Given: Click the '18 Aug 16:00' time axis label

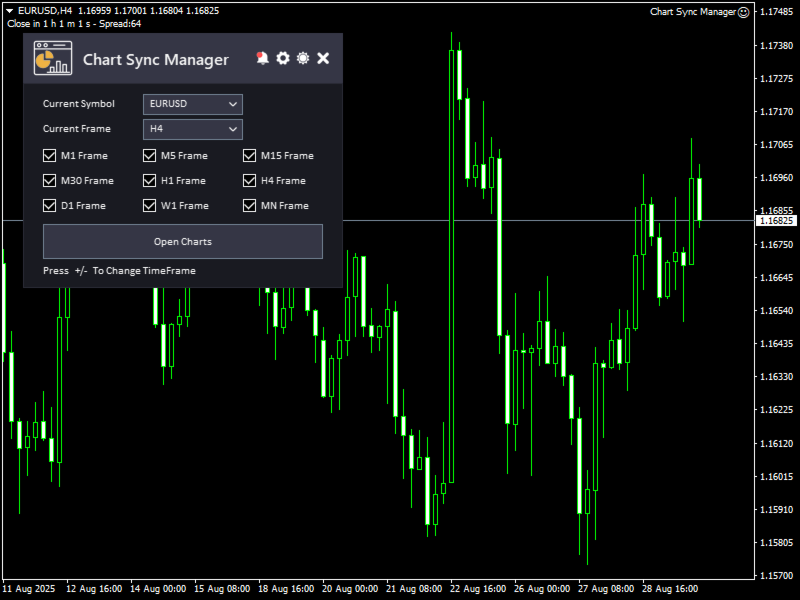Looking at the screenshot, I should pos(286,589).
